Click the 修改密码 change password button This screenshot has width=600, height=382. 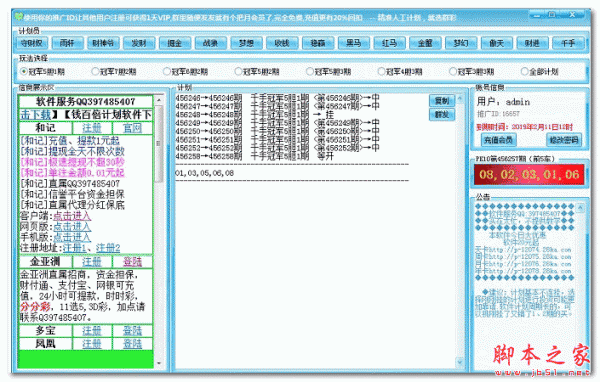564,140
